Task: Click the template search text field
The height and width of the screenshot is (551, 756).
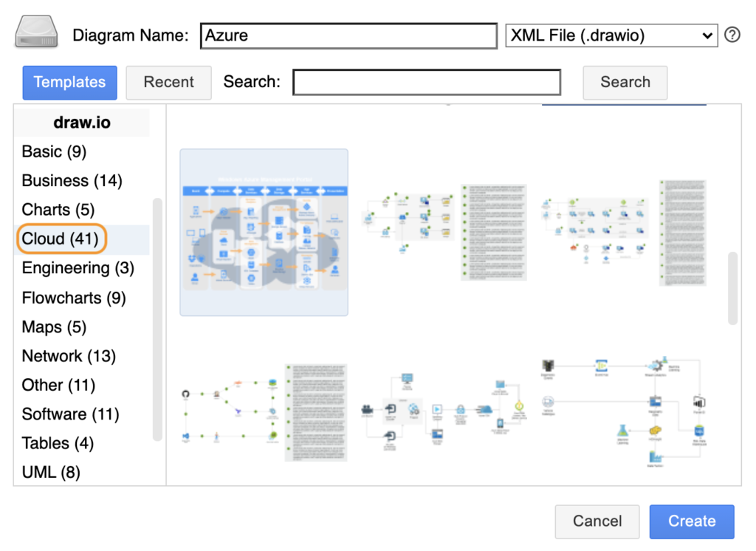Action: [x=427, y=83]
